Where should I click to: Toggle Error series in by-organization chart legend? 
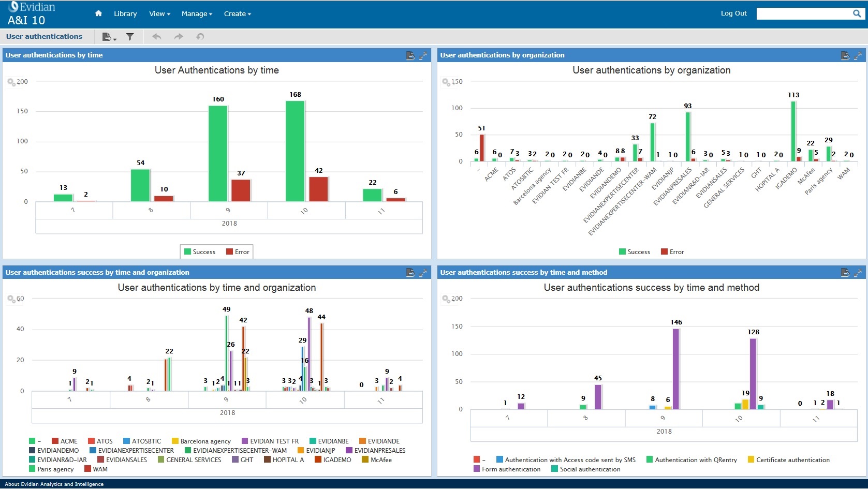click(x=672, y=252)
